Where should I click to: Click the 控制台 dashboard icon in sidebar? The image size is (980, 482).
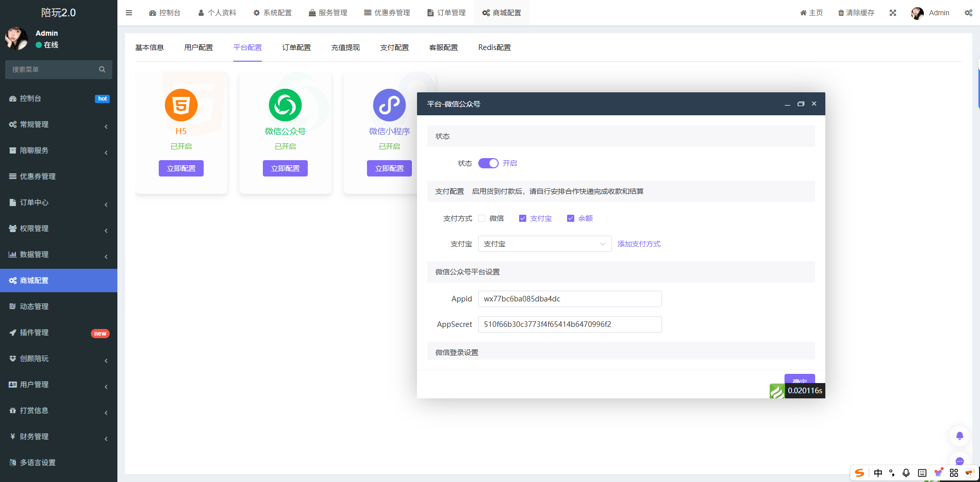(x=13, y=98)
